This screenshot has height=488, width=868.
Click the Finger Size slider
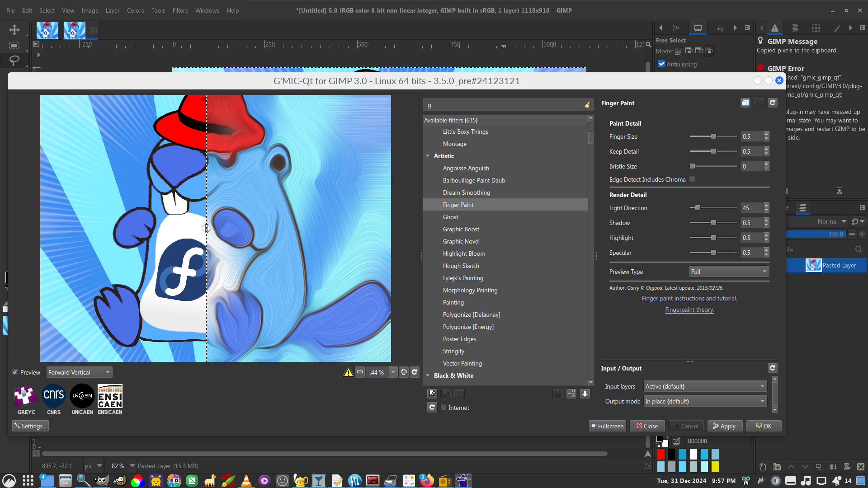[713, 136]
